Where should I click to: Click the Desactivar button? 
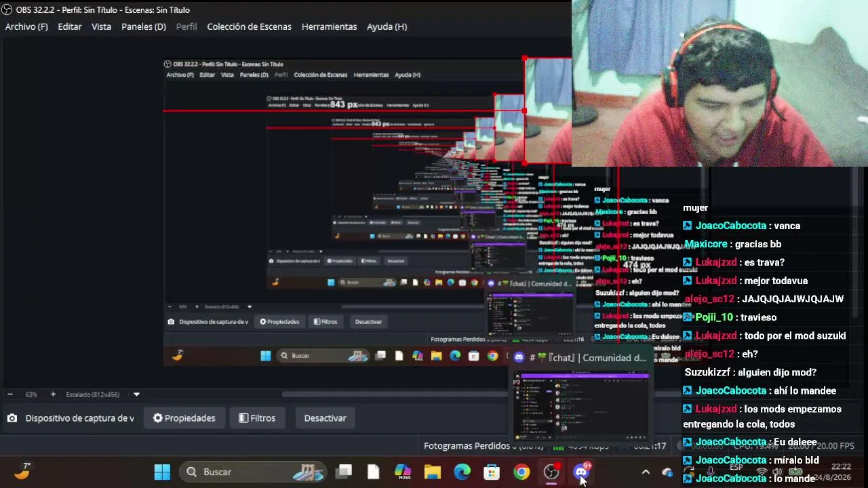[325, 418]
